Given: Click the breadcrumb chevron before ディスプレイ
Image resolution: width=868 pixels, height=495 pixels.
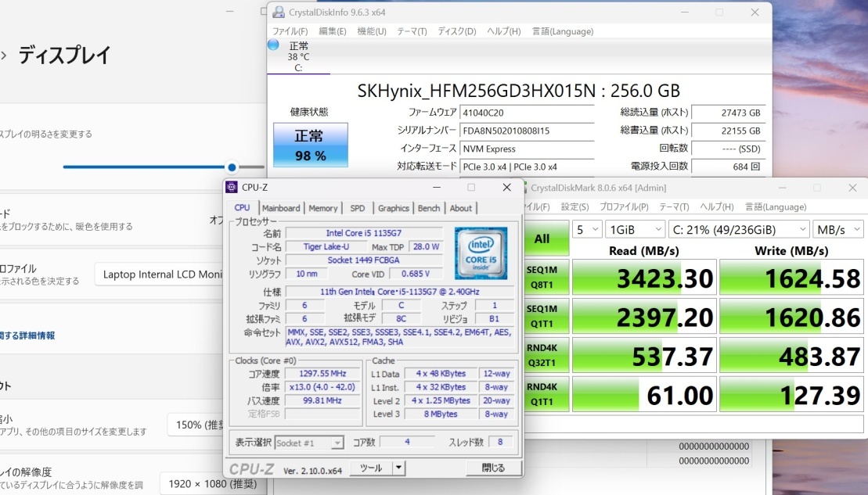Looking at the screenshot, I should tap(4, 55).
